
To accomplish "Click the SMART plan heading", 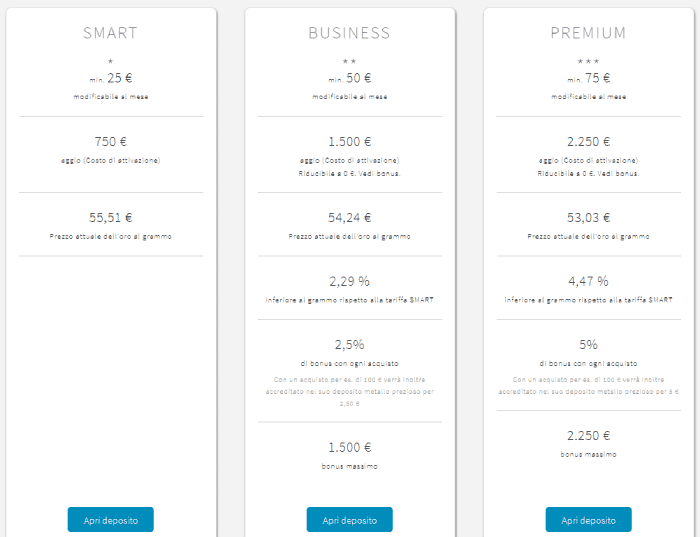I will (111, 33).
